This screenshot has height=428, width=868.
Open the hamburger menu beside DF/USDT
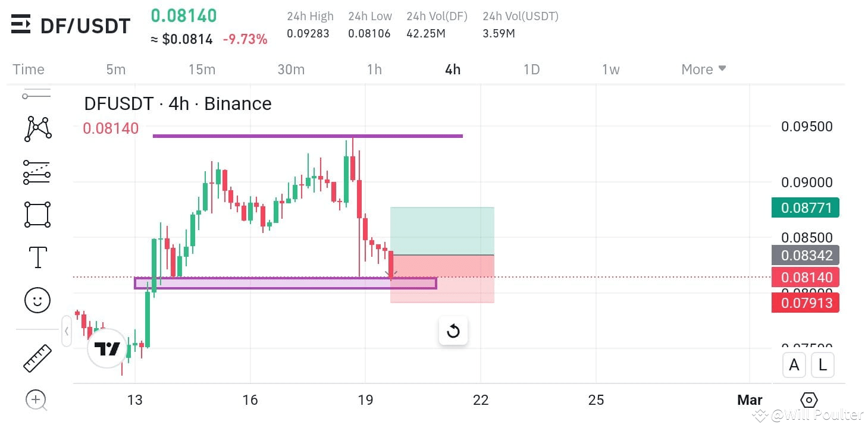[x=20, y=25]
